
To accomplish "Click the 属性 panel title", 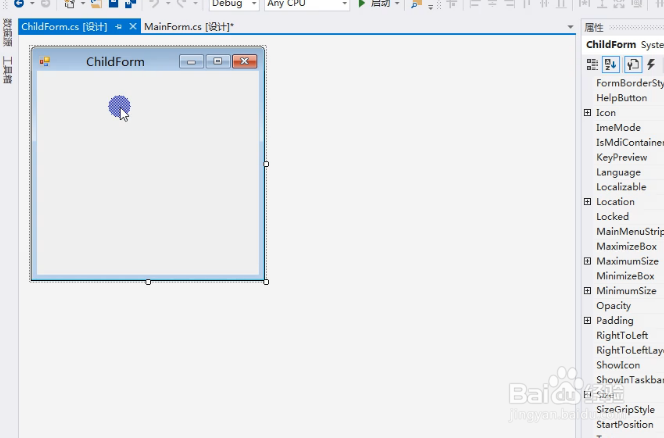I will pyautogui.click(x=594, y=28).
